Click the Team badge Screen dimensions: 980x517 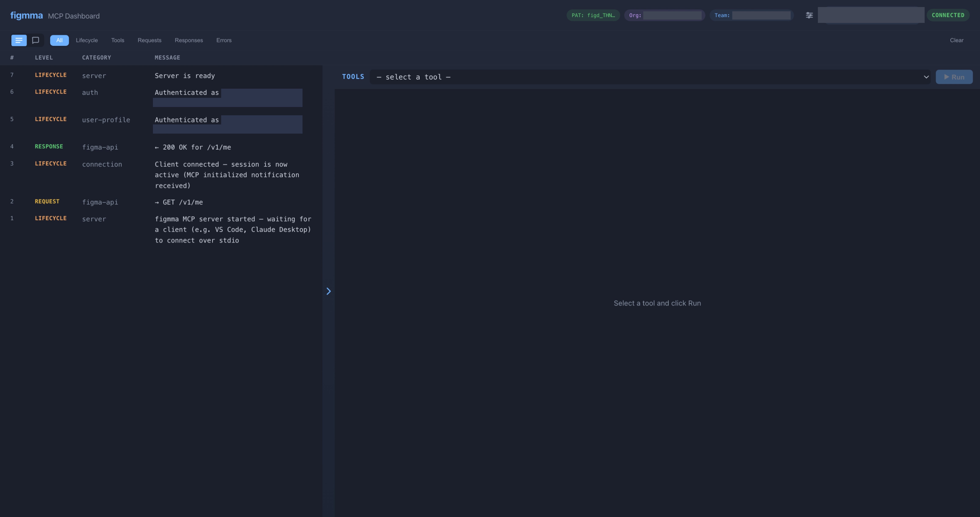point(751,15)
